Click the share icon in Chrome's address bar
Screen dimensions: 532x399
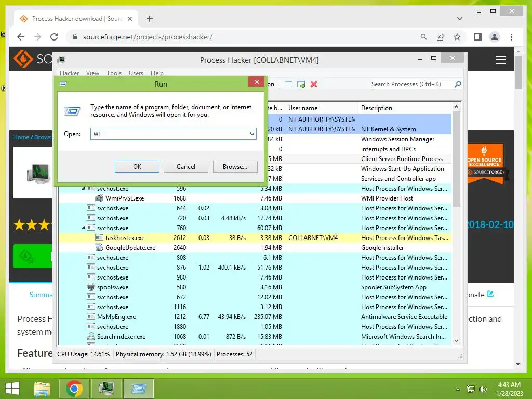pyautogui.click(x=441, y=37)
